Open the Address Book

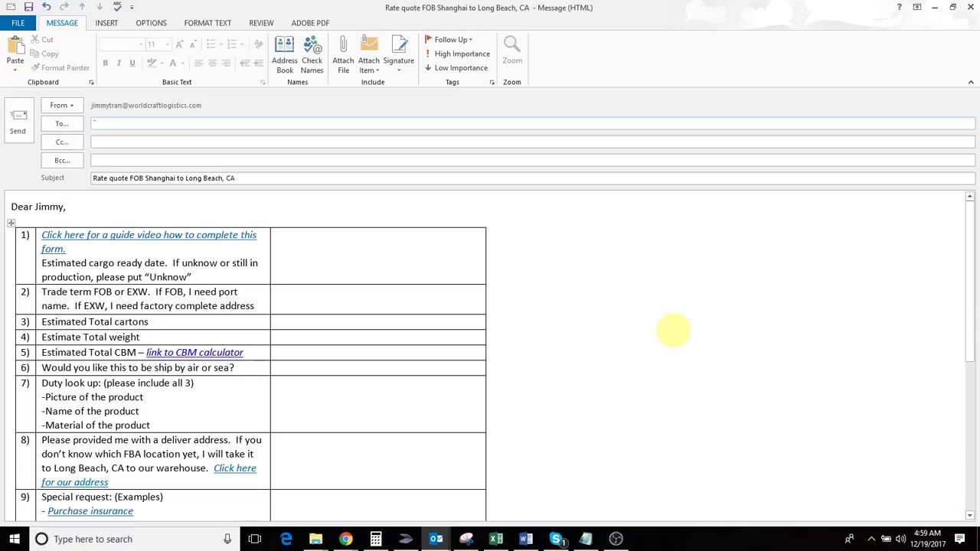pos(284,55)
